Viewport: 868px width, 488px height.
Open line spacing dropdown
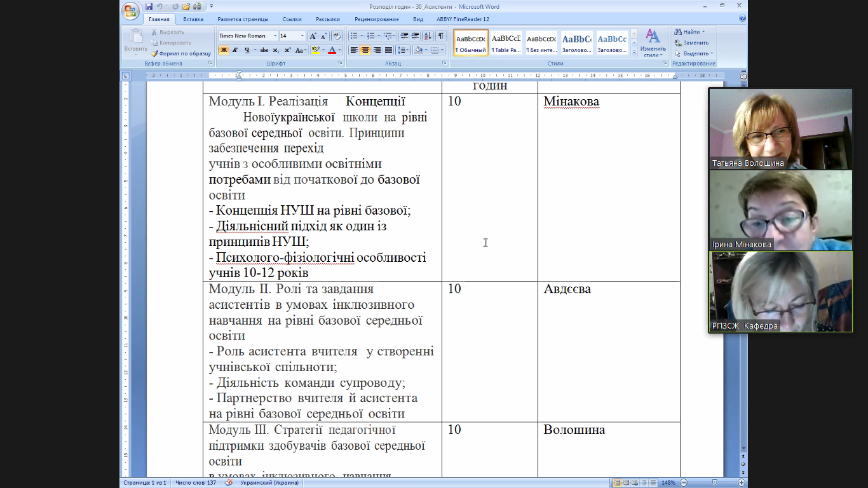[403, 50]
